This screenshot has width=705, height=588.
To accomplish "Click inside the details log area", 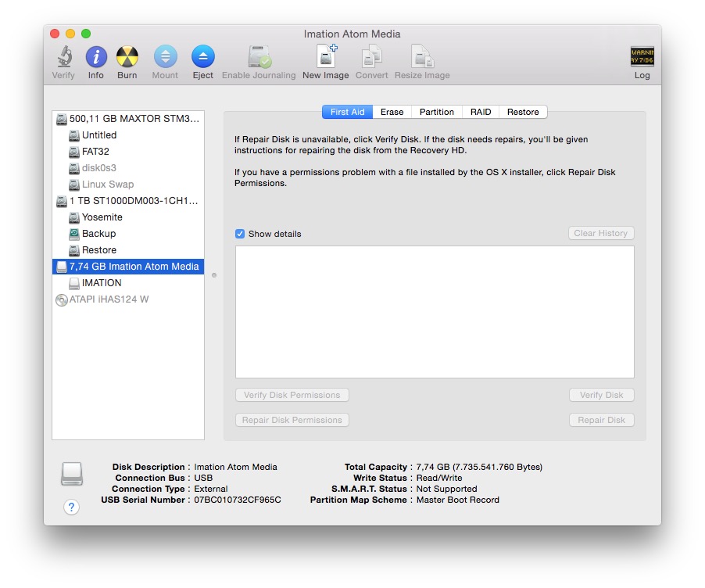I will click(435, 312).
